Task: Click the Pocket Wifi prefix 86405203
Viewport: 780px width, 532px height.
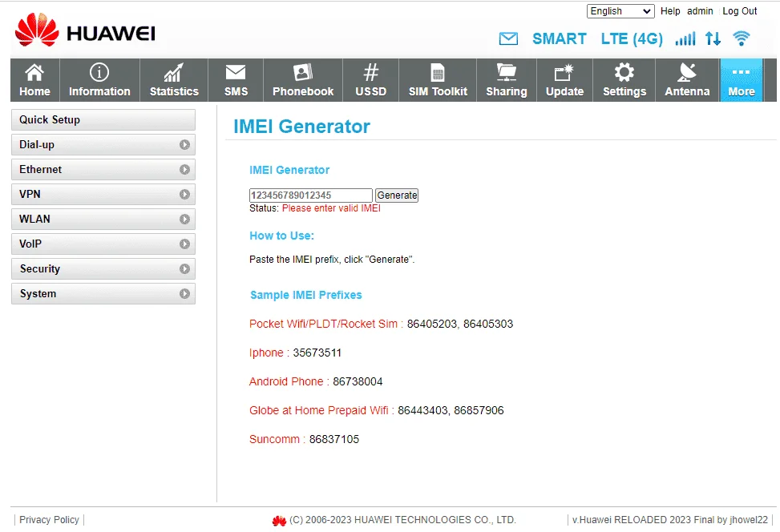Action: [x=432, y=324]
